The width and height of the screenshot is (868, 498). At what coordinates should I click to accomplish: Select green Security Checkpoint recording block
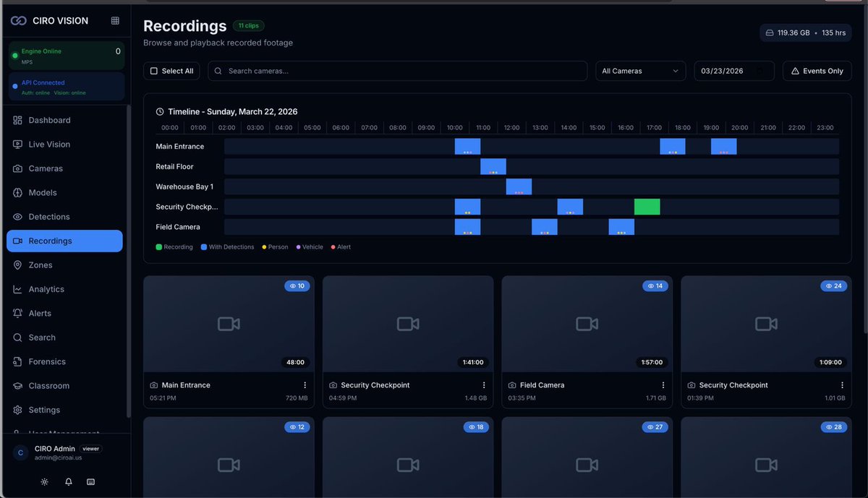point(647,207)
